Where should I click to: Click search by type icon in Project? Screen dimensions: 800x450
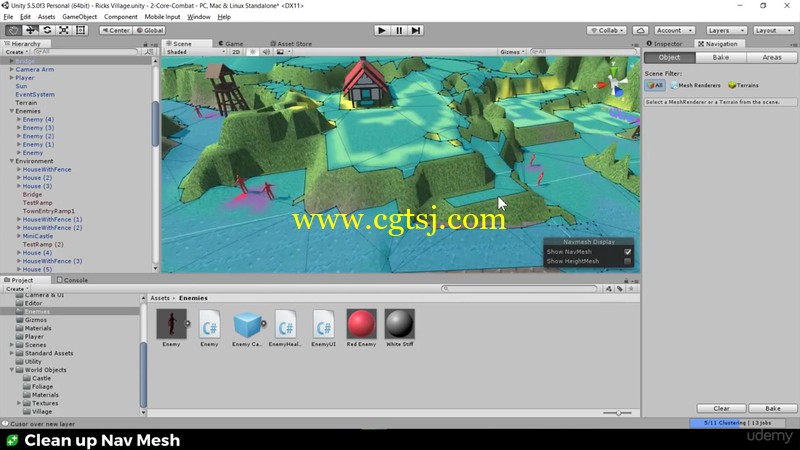(x=609, y=289)
